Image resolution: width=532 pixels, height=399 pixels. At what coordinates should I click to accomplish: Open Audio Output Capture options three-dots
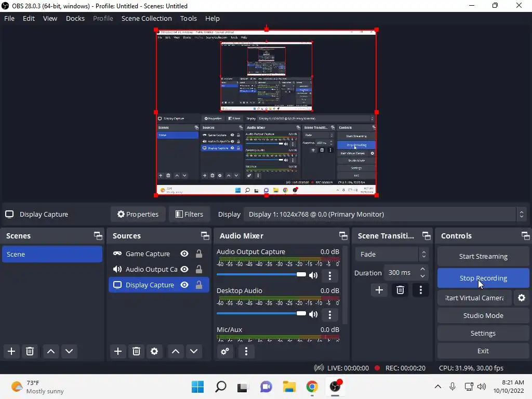[330, 275]
